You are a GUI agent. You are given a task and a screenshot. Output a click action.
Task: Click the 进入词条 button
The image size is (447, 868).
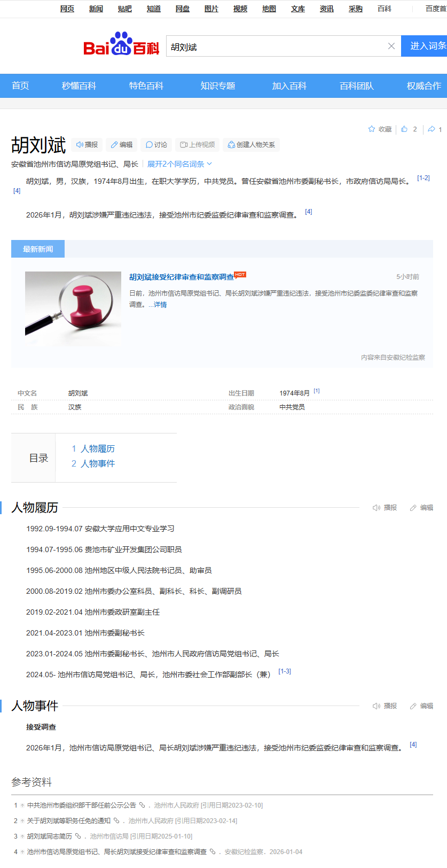425,46
